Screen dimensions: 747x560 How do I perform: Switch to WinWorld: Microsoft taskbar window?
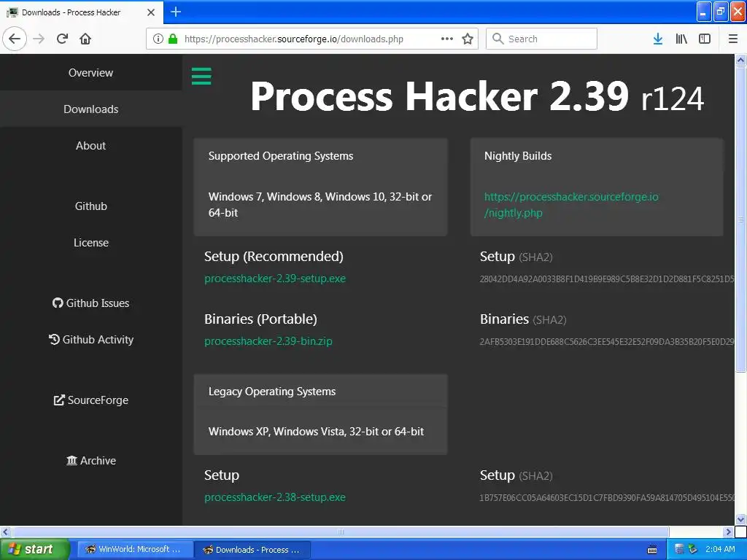(x=134, y=549)
